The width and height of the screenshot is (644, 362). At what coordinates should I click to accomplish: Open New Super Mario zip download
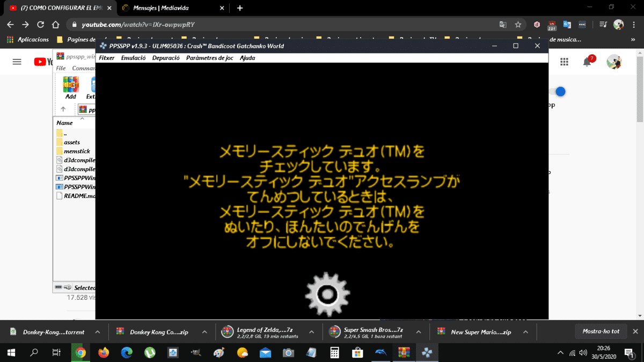(x=474, y=332)
